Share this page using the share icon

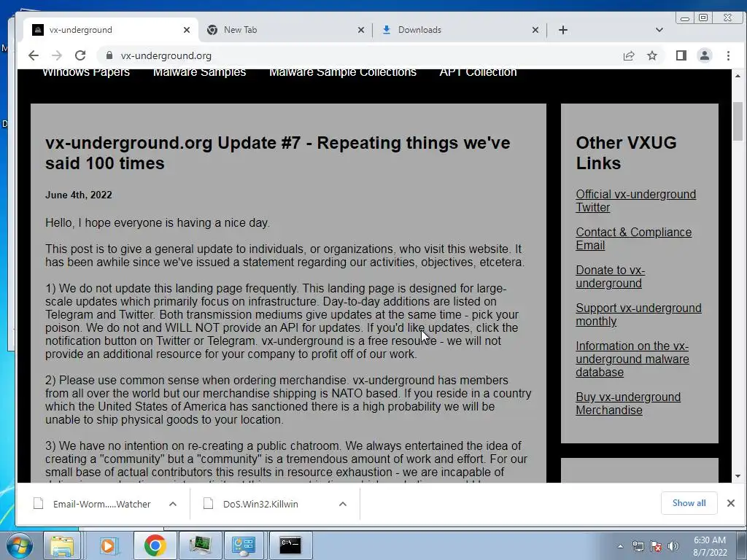(629, 55)
